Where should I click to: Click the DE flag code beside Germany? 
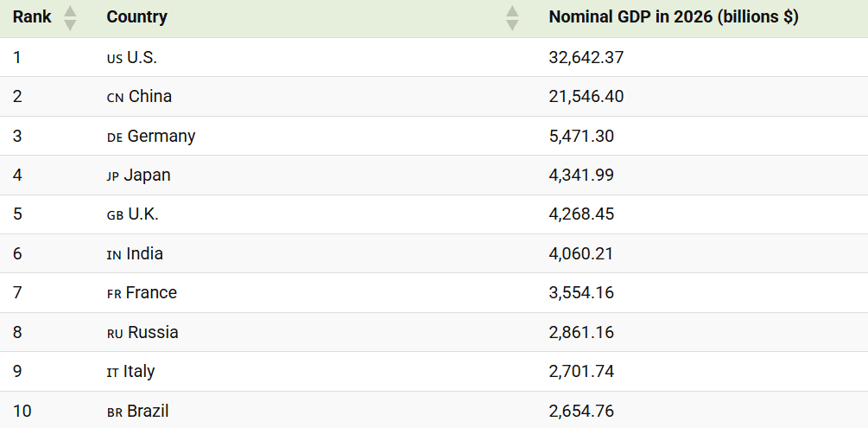(115, 137)
